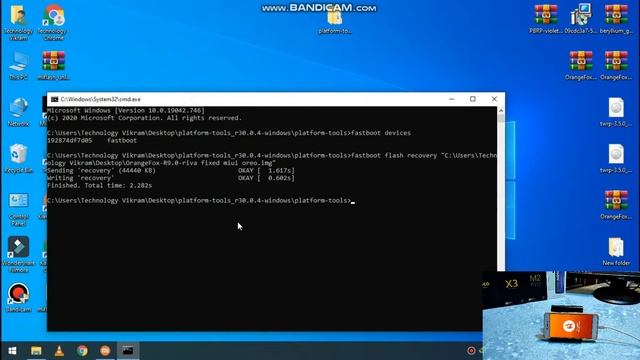Click the cmd.exe window title text

[100, 99]
